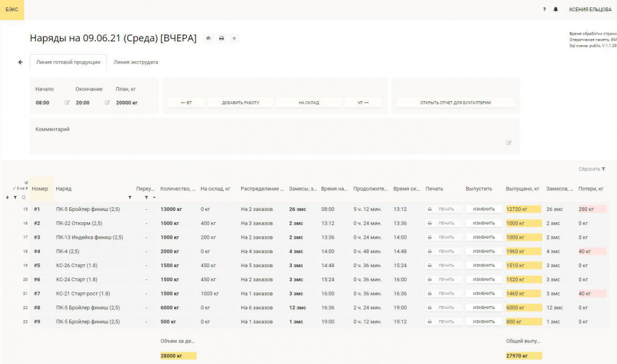Viewport: 617px width, 364px height.
Task: Open the Наряд column filter
Action: click(x=130, y=197)
